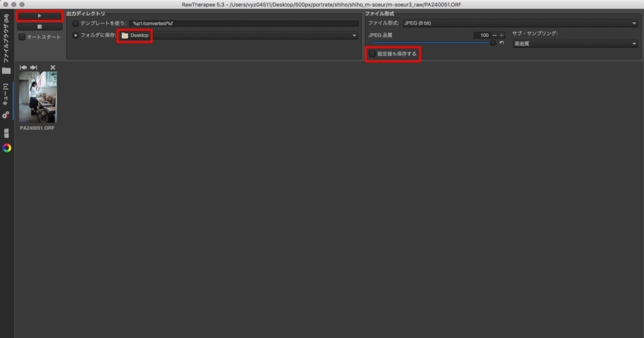644x338 pixels.
Task: Enable the オートスタート checkbox
Action: [22, 37]
